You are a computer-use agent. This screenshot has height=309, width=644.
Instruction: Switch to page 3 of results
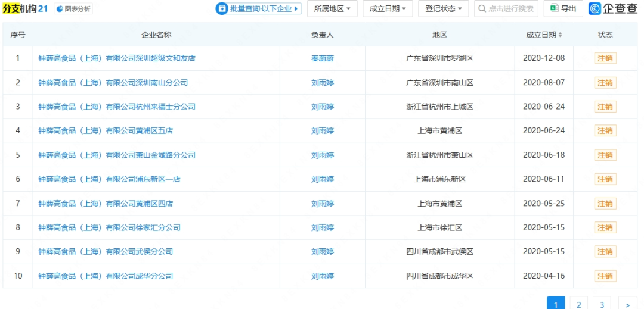point(602,304)
